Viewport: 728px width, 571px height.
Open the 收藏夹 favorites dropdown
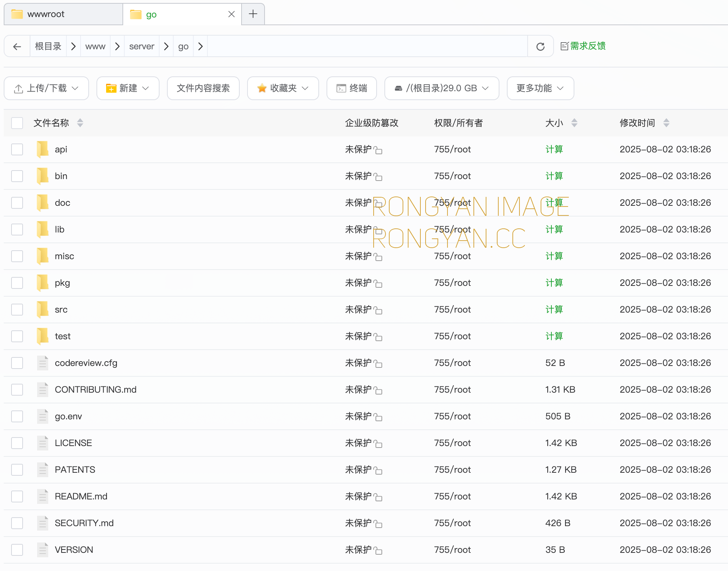pyautogui.click(x=283, y=88)
